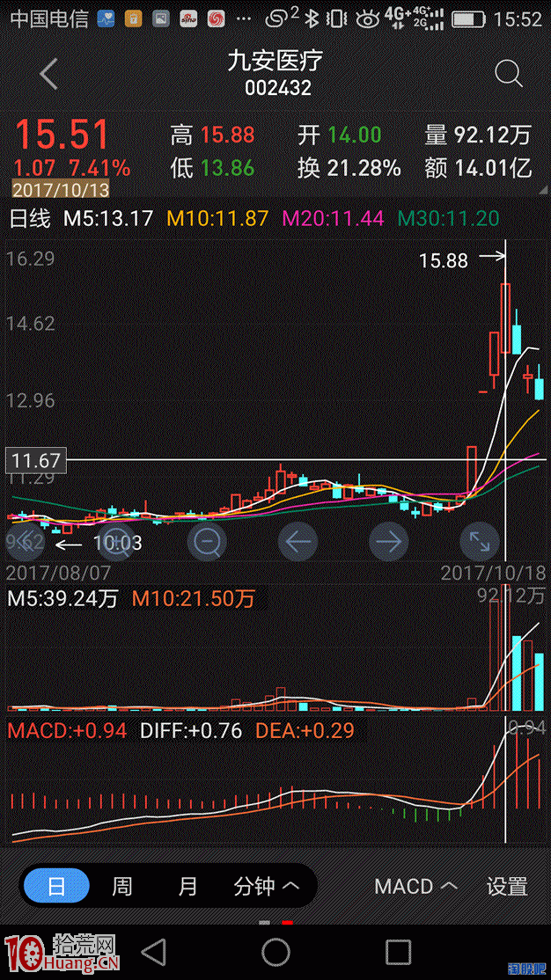Select the daily (日) period tab
551x980 pixels.
(x=56, y=886)
